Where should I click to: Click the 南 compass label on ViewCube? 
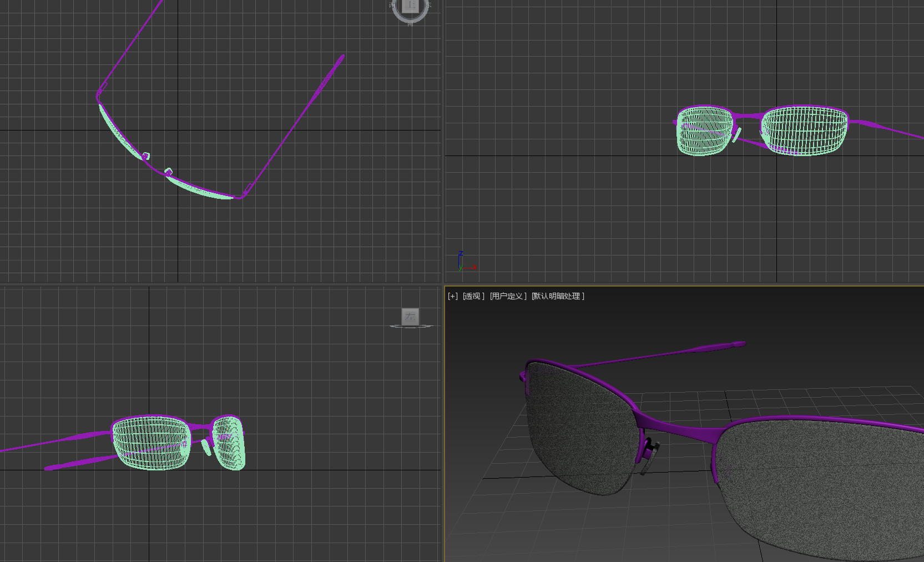(410, 24)
